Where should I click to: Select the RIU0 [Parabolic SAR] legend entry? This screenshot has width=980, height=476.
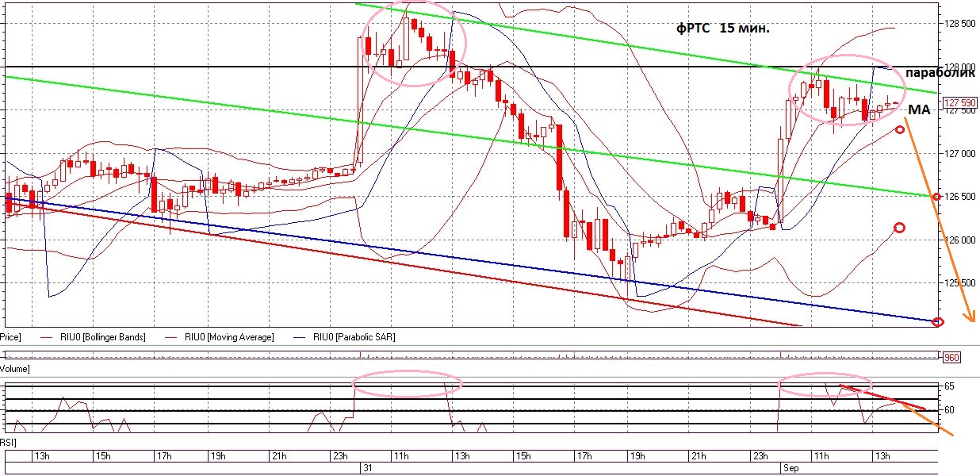[x=354, y=337]
